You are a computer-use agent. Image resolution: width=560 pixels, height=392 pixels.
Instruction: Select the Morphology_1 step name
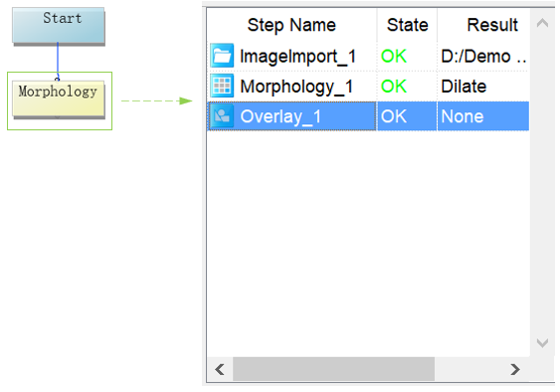pyautogui.click(x=296, y=87)
